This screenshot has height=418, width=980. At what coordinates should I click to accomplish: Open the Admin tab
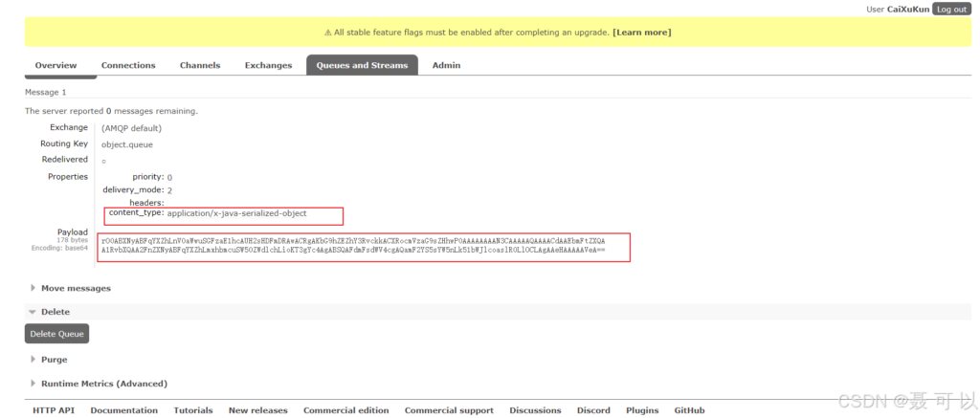446,65
